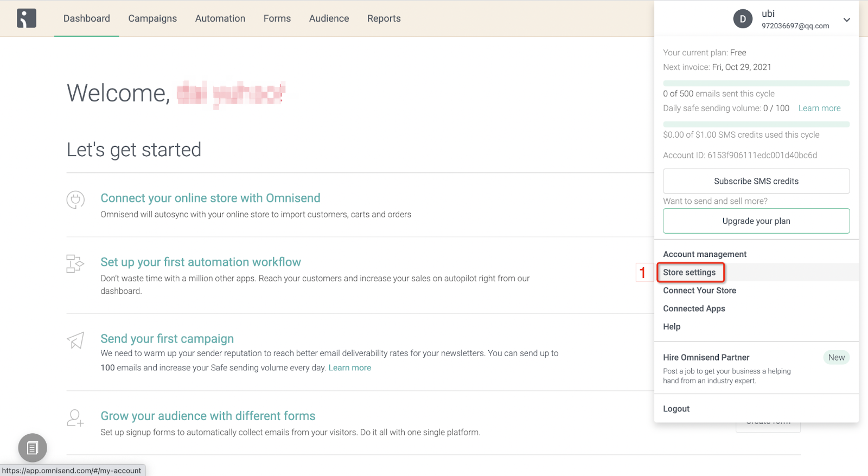This screenshot has height=476, width=868.
Task: Select Connect Your Store menu item
Action: tap(699, 291)
